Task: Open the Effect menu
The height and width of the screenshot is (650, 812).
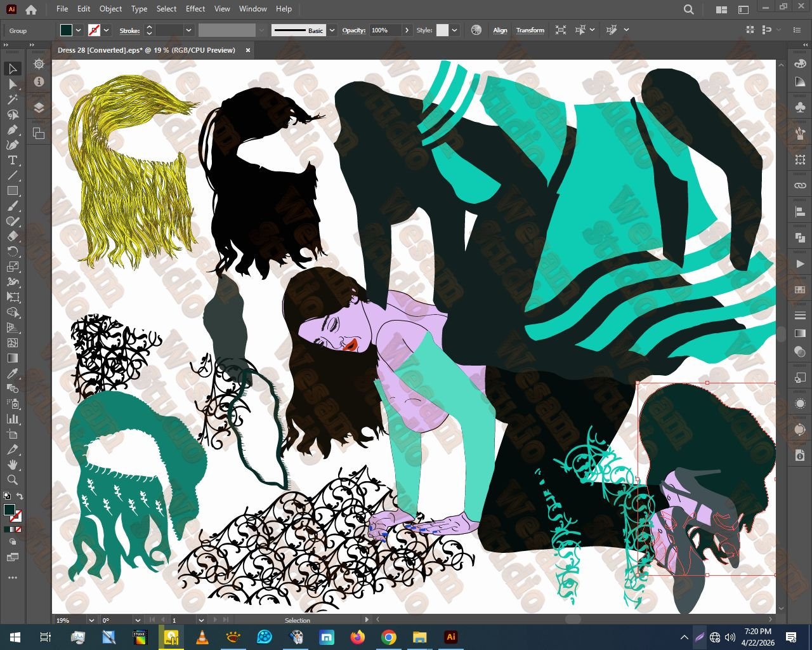Action: [195, 9]
